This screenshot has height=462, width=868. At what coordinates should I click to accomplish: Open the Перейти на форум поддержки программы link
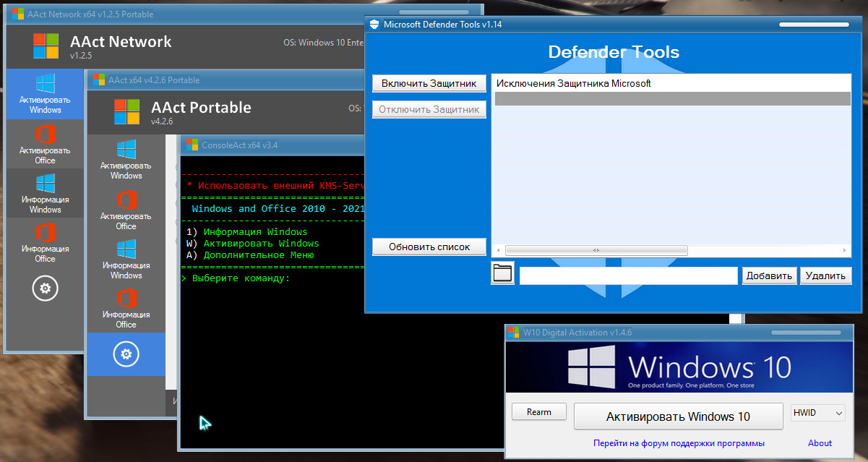(679, 443)
